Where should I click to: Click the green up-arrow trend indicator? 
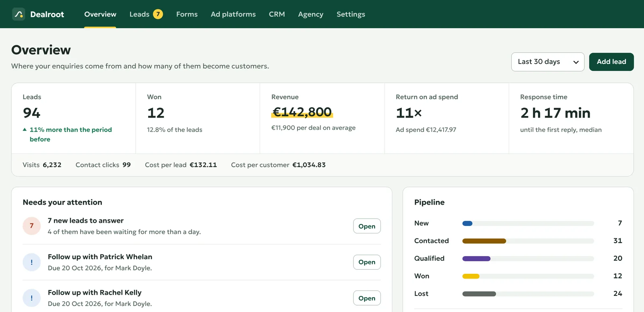click(25, 130)
